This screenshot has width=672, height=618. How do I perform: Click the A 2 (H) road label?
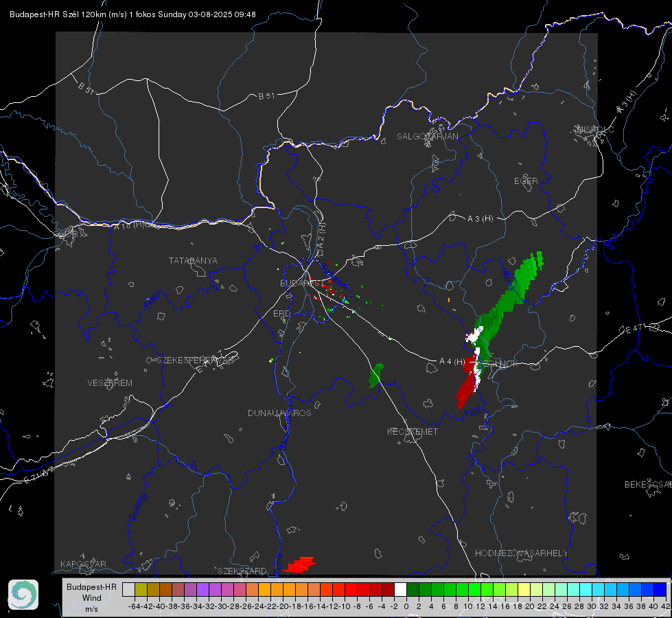tap(321, 235)
